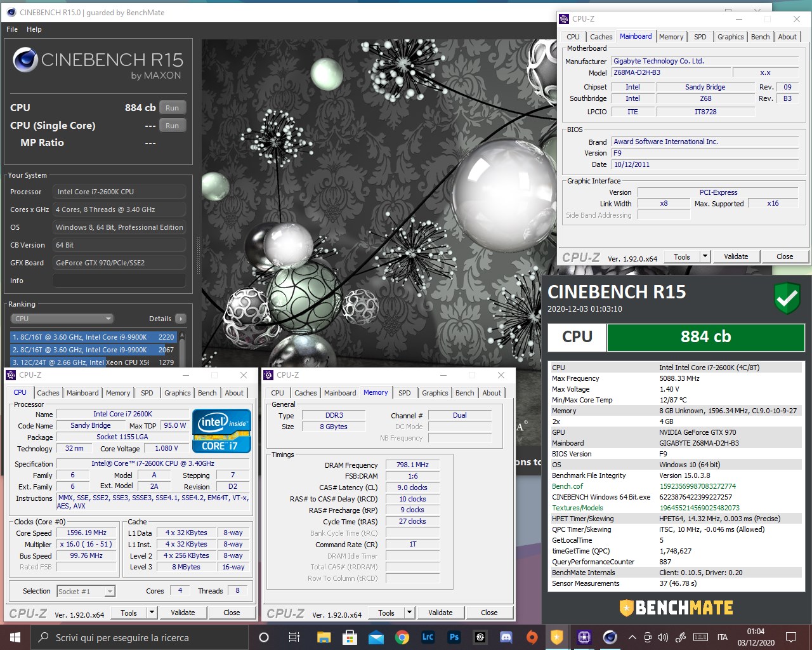Open Cortana circle on taskbar
The width and height of the screenshot is (812, 650).
[x=264, y=637]
